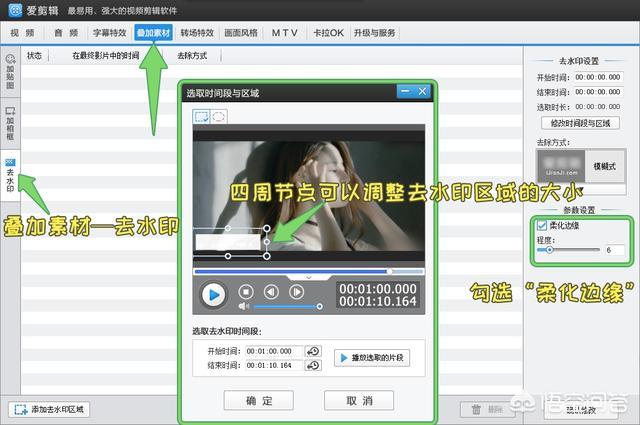Screen dimensions: 640x425
Task: Choose the rectangular selection tool in dialog
Action: click(x=201, y=117)
